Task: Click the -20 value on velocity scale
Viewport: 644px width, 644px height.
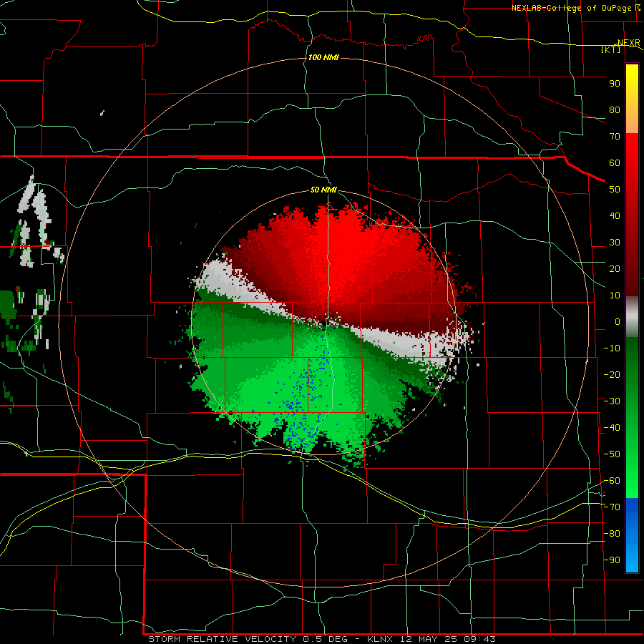Action: click(612, 375)
